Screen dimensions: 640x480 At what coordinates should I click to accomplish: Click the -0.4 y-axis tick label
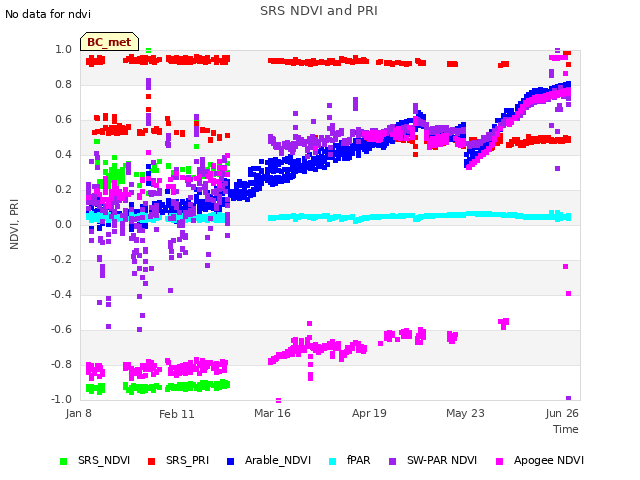pyautogui.click(x=61, y=294)
